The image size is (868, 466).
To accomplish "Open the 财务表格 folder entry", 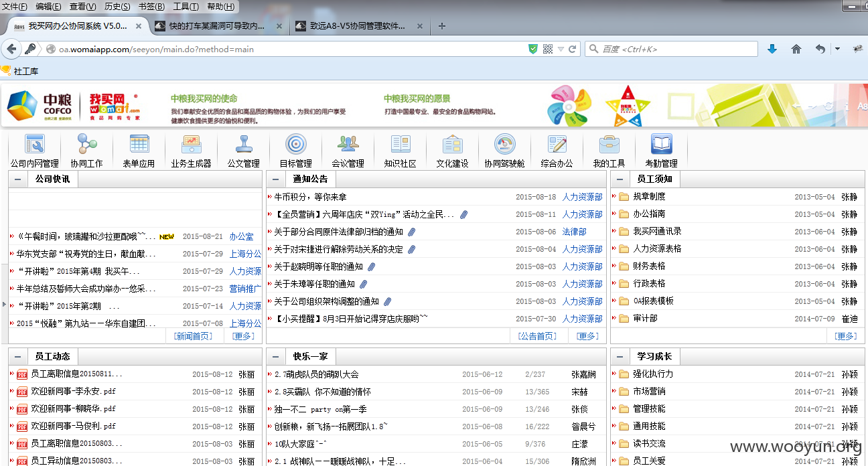I will [649, 266].
